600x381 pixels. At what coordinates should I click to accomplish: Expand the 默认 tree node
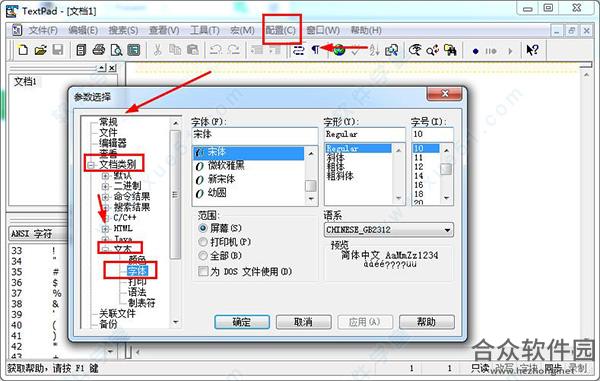pyautogui.click(x=106, y=176)
